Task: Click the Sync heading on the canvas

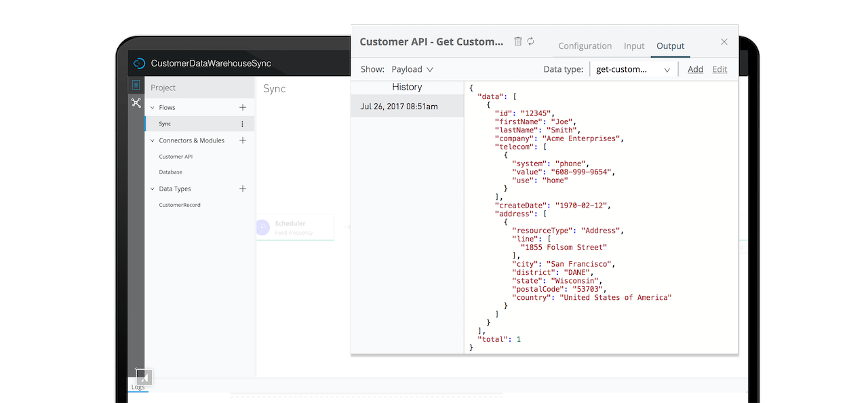Action: (x=275, y=89)
